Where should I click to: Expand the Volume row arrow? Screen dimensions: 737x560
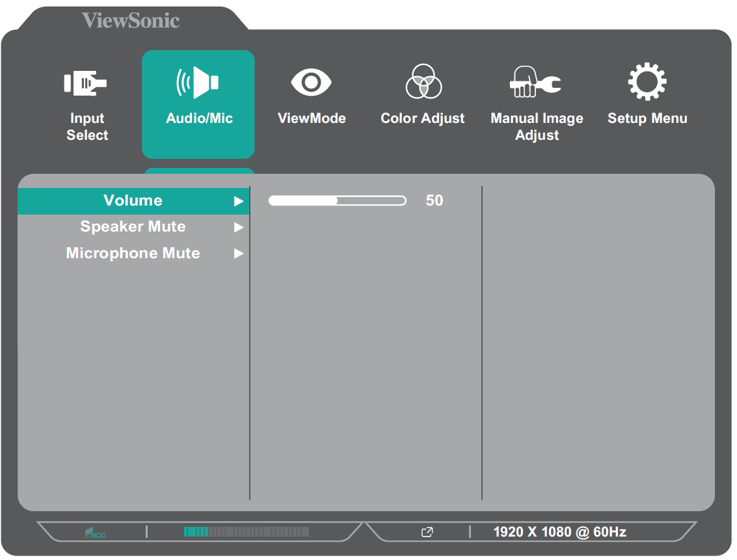click(239, 201)
